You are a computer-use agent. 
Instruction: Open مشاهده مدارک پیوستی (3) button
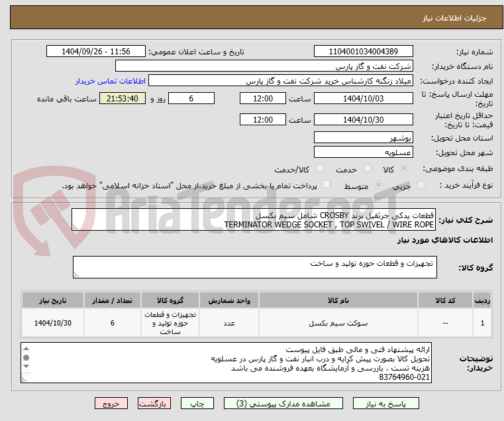click(283, 403)
